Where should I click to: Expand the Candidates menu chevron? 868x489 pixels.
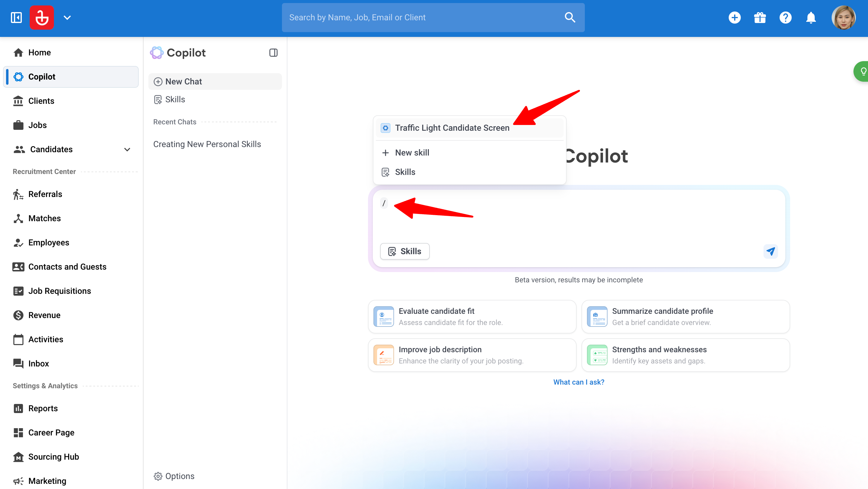tap(127, 149)
